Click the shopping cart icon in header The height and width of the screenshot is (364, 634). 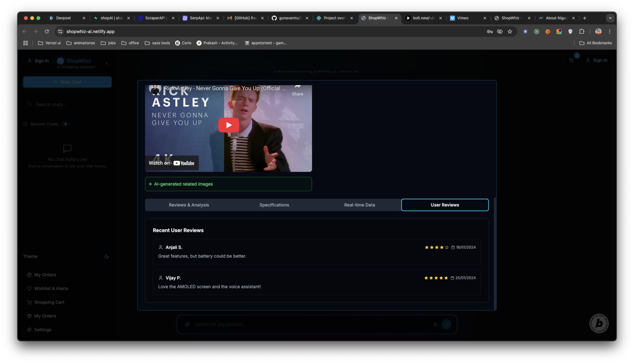coord(571,60)
